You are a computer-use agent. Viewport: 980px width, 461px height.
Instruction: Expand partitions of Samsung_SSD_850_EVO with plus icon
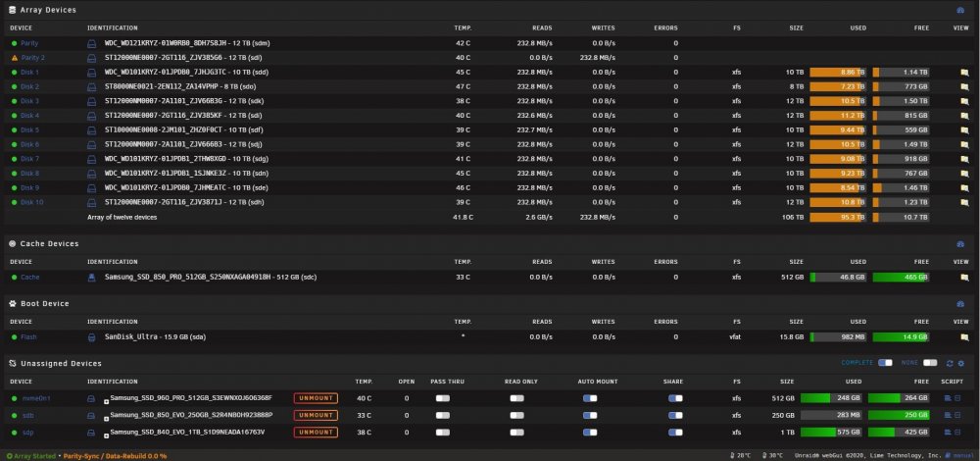click(106, 417)
